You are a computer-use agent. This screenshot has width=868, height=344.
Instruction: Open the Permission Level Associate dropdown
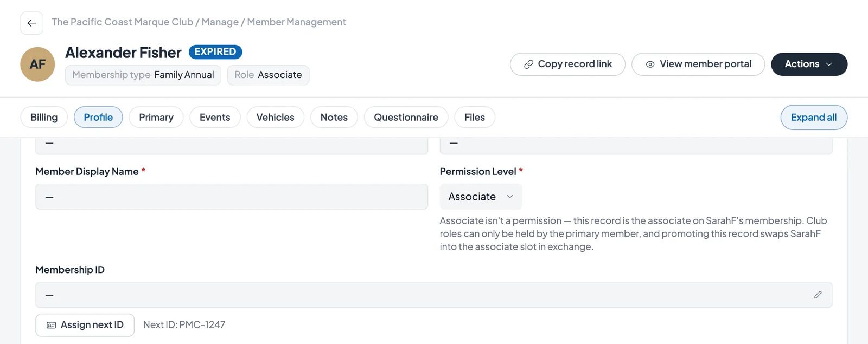click(x=481, y=197)
